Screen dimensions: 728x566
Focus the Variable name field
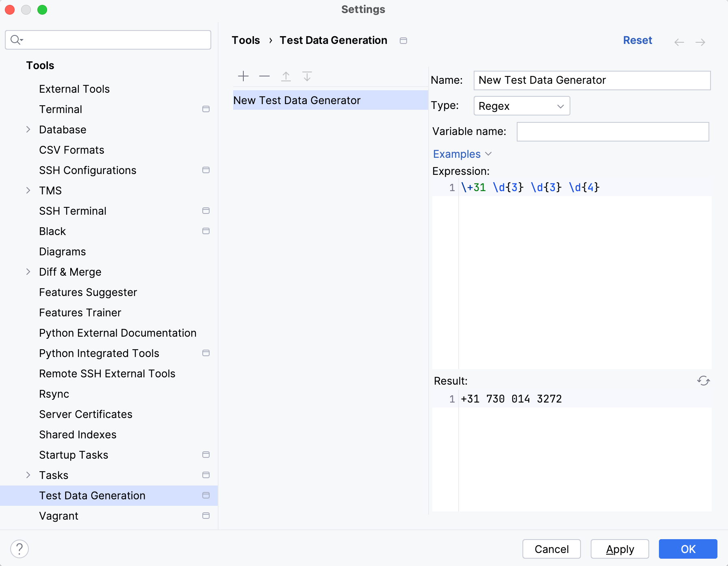pos(612,131)
